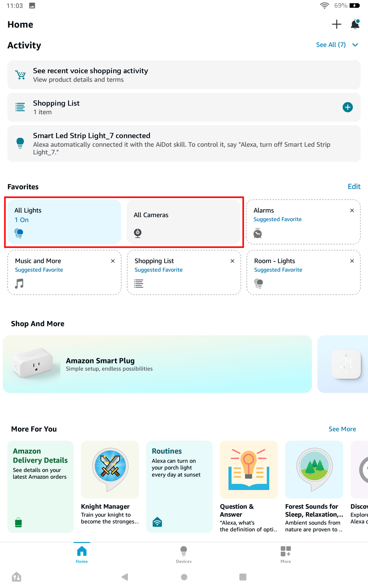Open the Knight Manager skill thumbnail

[110, 469]
